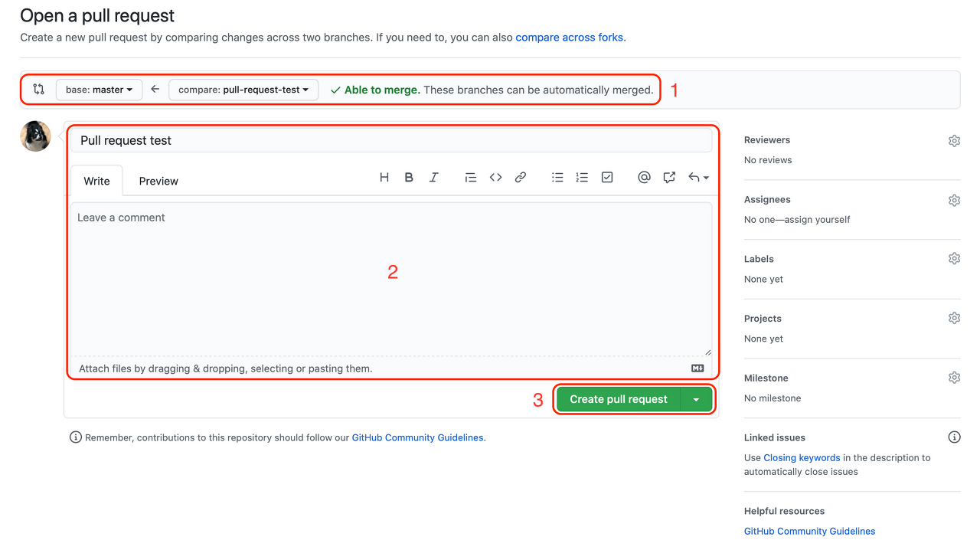Open the Projects settings gear
The width and height of the screenshot is (980, 550).
(954, 318)
